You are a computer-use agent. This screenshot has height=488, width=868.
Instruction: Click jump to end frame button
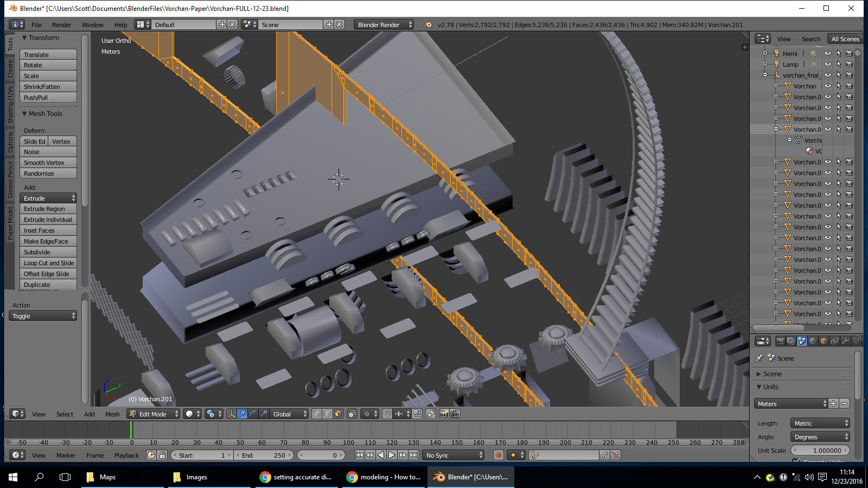pos(414,455)
